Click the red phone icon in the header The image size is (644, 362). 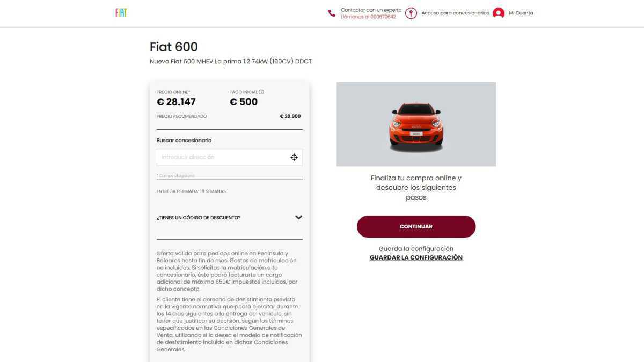[x=332, y=12]
